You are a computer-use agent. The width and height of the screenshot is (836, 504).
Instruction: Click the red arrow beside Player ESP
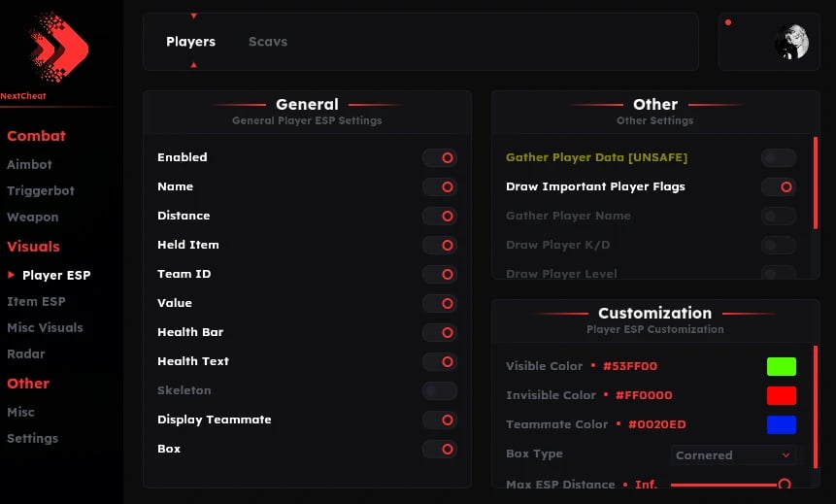[x=12, y=276]
